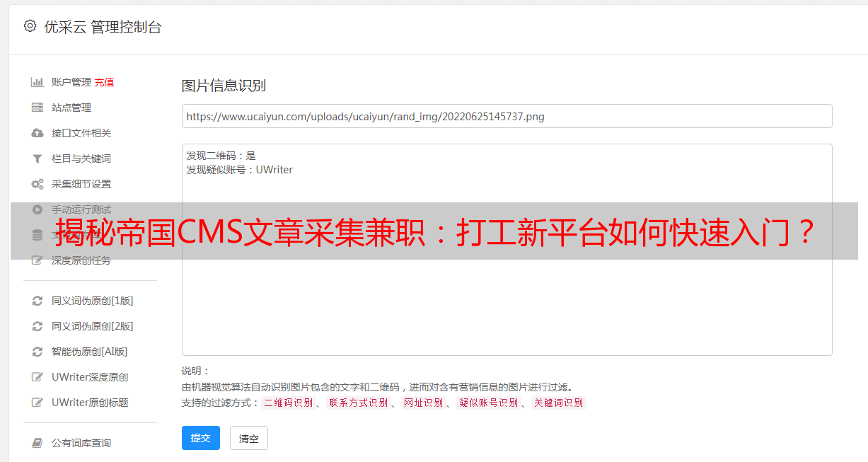Open the 公有词库查询 book icon
Screen dimensions: 868x462
click(37, 443)
